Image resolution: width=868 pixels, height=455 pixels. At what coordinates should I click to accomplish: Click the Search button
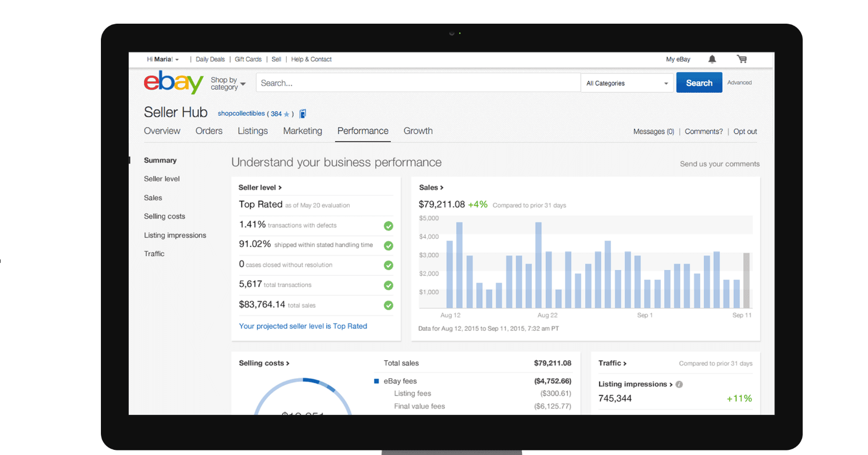pyautogui.click(x=699, y=83)
